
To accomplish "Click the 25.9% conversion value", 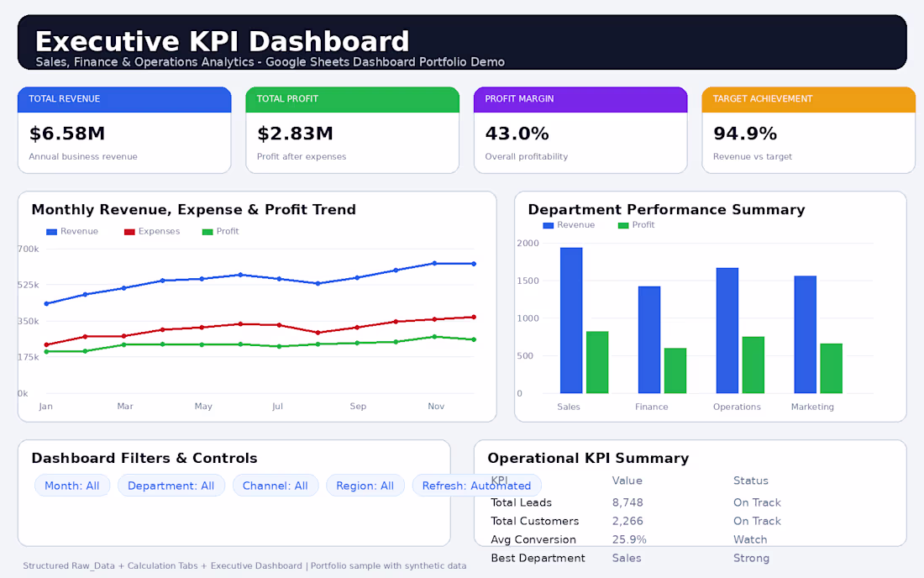I will (x=629, y=539).
